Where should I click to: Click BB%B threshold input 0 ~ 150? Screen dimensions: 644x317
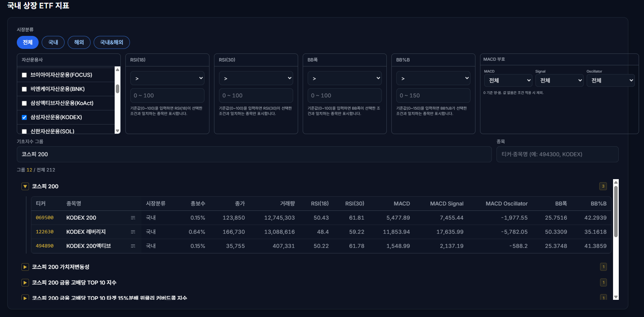click(433, 95)
